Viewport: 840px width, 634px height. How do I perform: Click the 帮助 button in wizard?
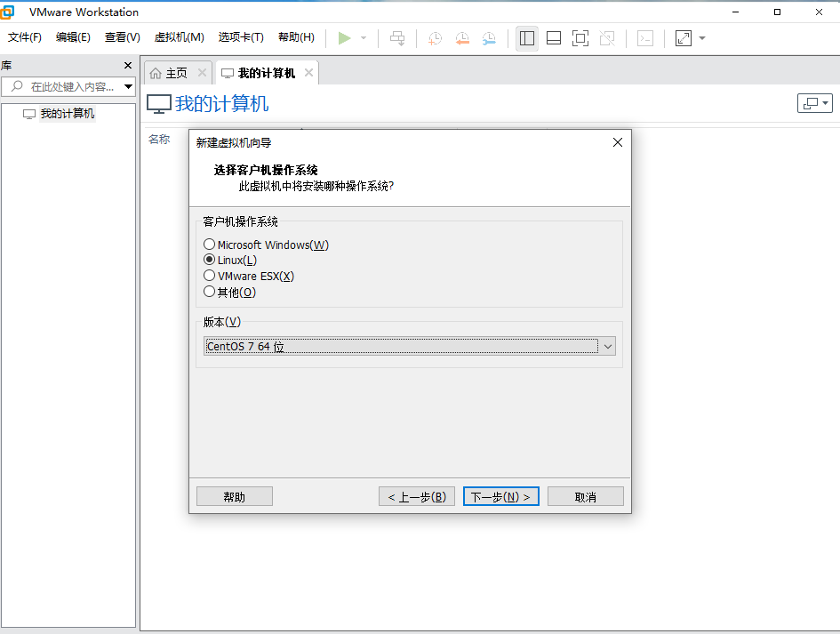pos(235,497)
